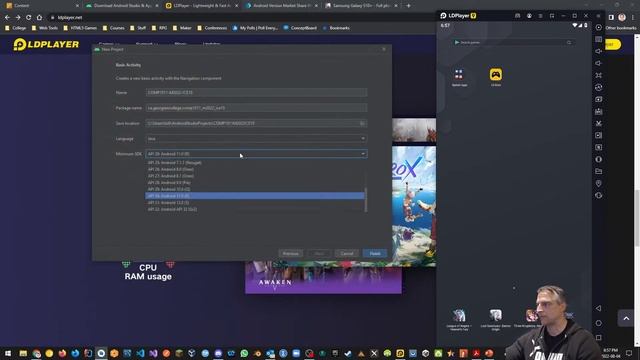This screenshot has width=640, height=360.
Task: Open the install APK icon in LDPlayer sidebar
Action: click(x=598, y=111)
